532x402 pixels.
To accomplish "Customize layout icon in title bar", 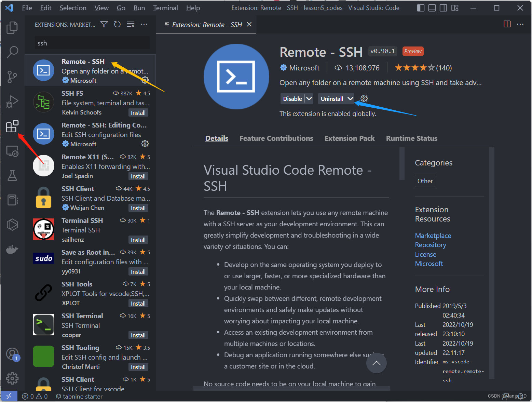I will click(455, 8).
